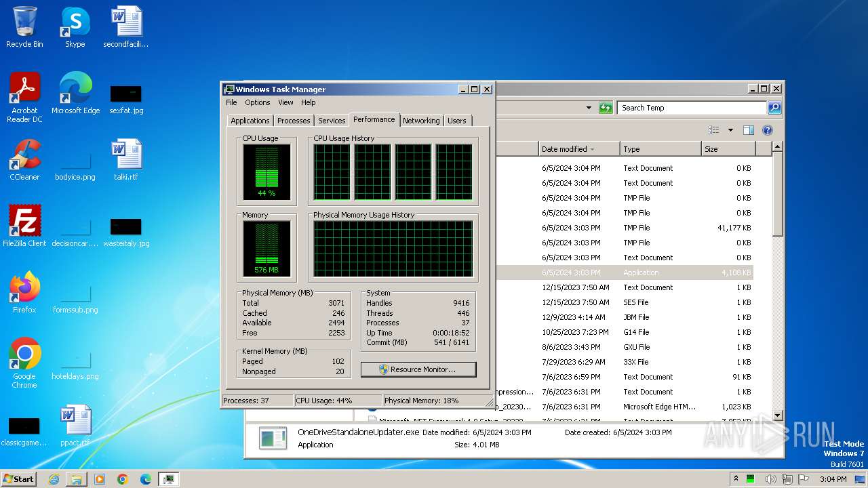
Task: Switch to the Users tab
Action: pyautogui.click(x=457, y=121)
